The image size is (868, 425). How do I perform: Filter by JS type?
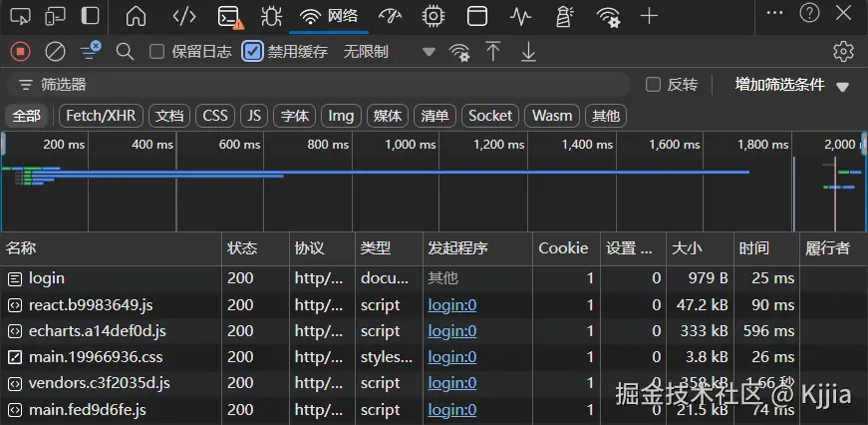pos(254,116)
